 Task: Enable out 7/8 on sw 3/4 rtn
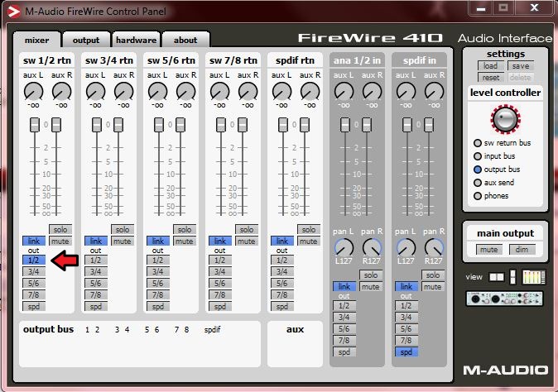pyautogui.click(x=96, y=295)
